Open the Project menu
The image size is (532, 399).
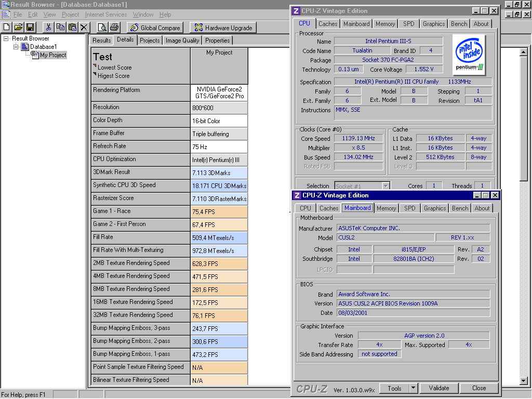tap(70, 15)
